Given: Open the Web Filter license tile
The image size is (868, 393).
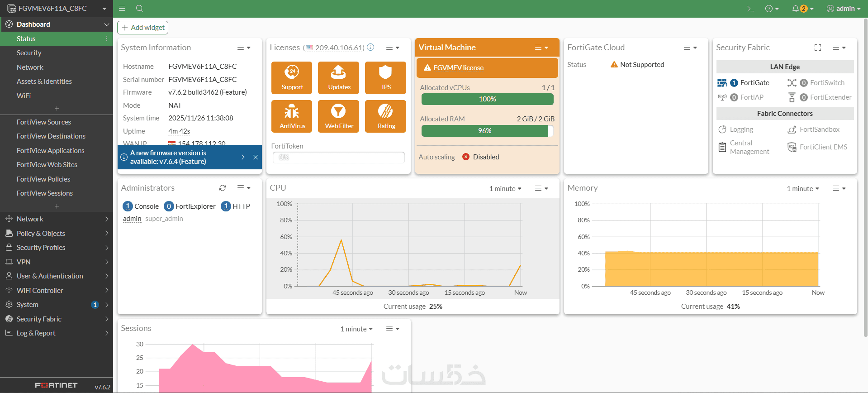Looking at the screenshot, I should [339, 116].
